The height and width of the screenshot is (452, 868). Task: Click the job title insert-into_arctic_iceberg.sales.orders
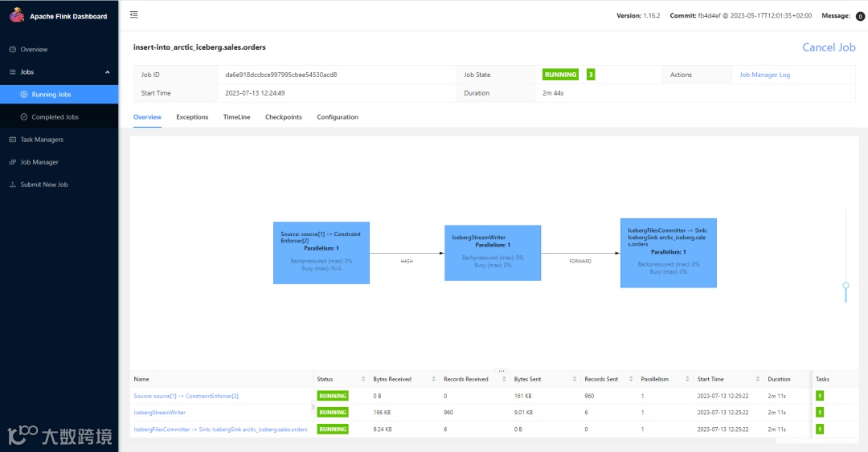(199, 47)
